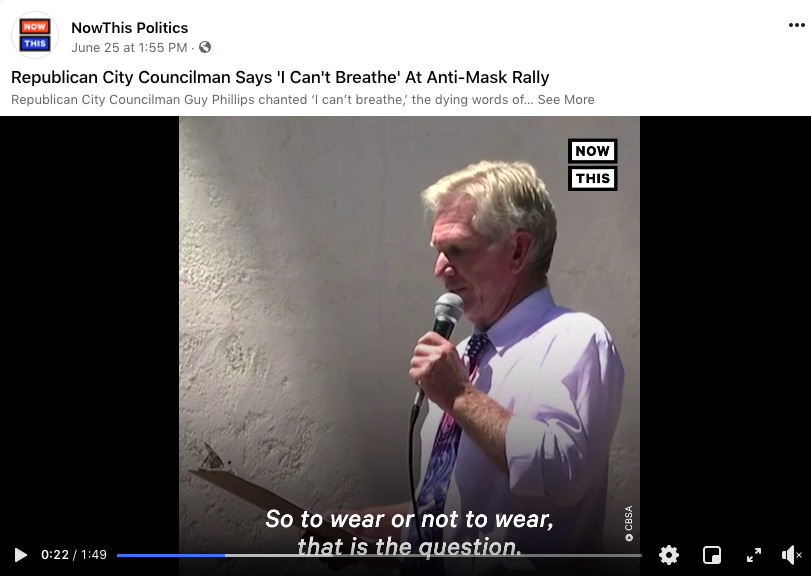Unmute the video sound

791,555
